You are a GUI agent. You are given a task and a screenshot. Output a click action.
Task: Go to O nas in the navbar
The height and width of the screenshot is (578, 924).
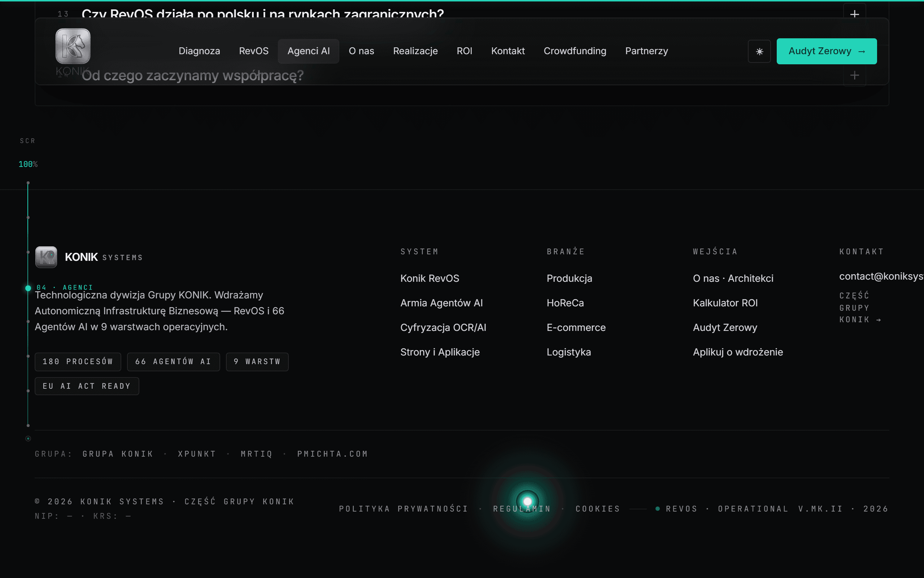pyautogui.click(x=361, y=51)
